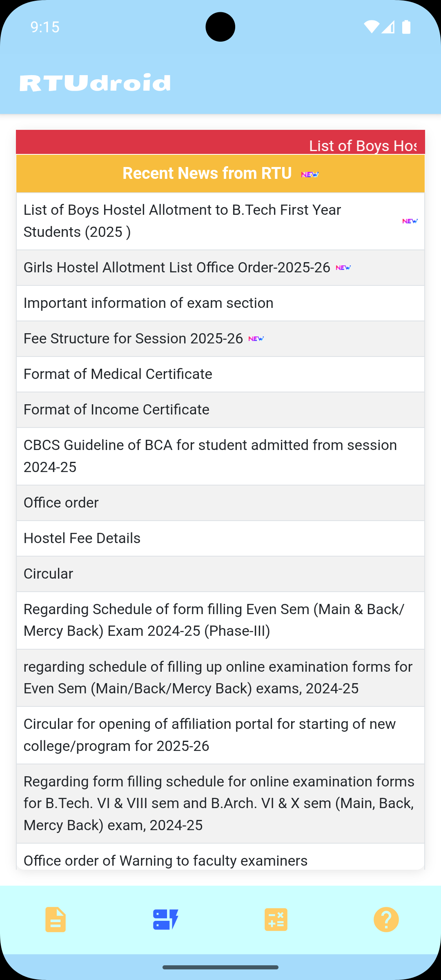Tap the help question mark icon
This screenshot has width=441, height=980.
pyautogui.click(x=386, y=920)
